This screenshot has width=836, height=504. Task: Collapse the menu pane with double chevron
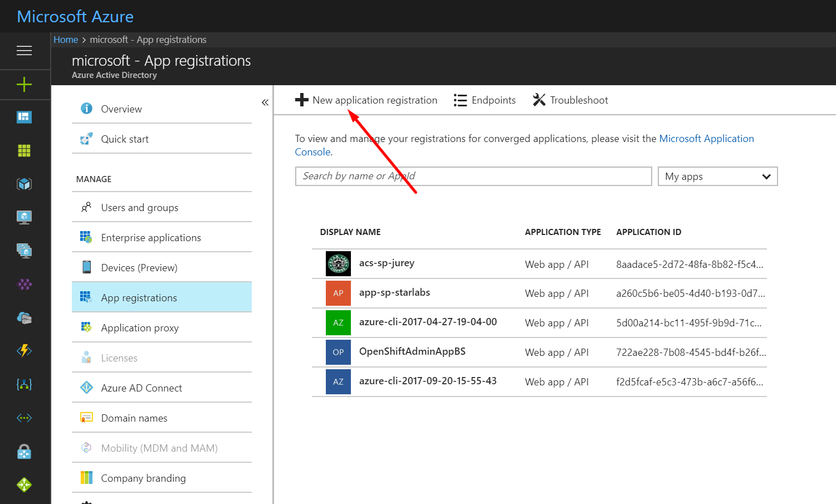coord(265,102)
